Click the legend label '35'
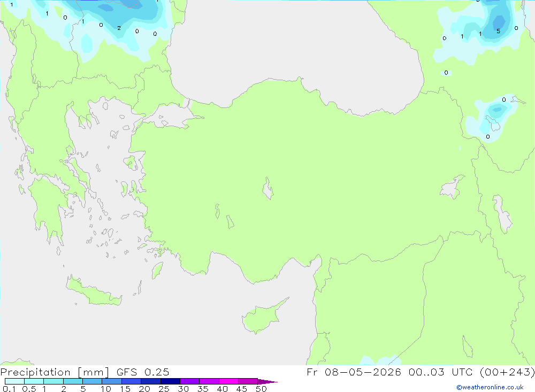Image resolution: width=535 pixels, height=392 pixels. click(203, 389)
